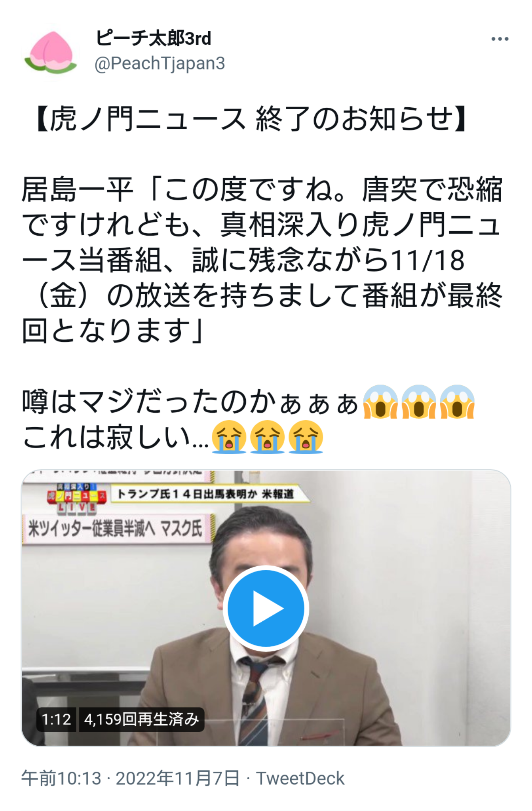
Task: Click the first screaming face emoji
Action: [x=380, y=402]
